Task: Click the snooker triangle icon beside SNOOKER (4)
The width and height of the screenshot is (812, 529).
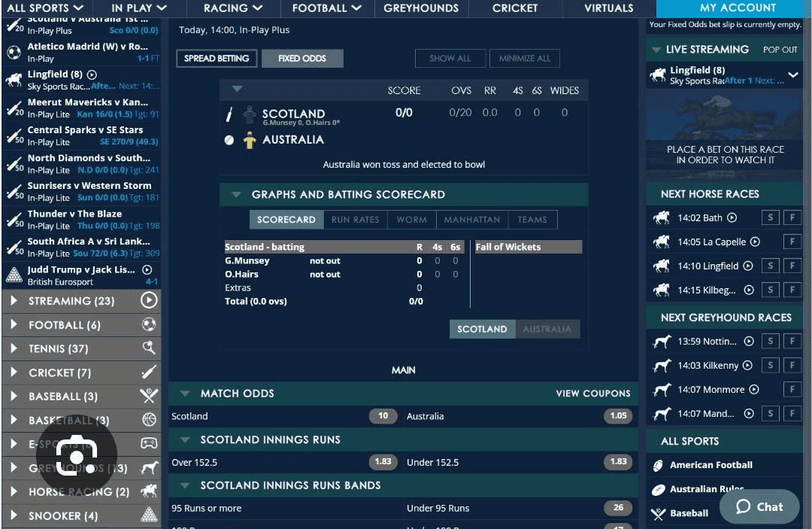Action: pyautogui.click(x=147, y=515)
